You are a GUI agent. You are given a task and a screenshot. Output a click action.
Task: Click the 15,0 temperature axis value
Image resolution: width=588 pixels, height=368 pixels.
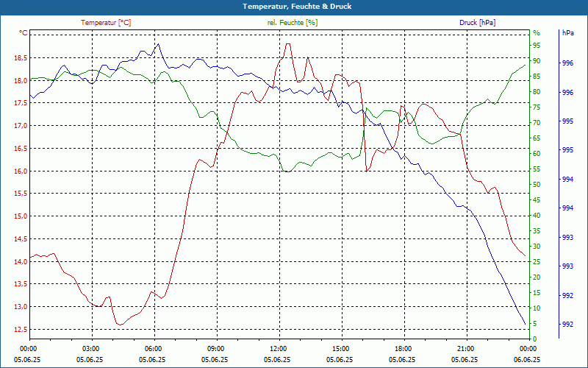[21, 216]
